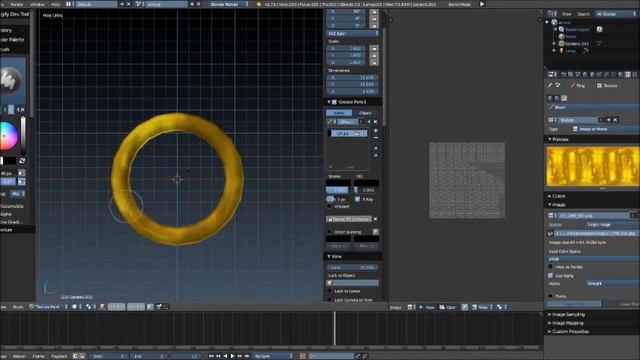Open the All Scenes display dropdown
The width and height of the screenshot is (640, 360).
(616, 14)
